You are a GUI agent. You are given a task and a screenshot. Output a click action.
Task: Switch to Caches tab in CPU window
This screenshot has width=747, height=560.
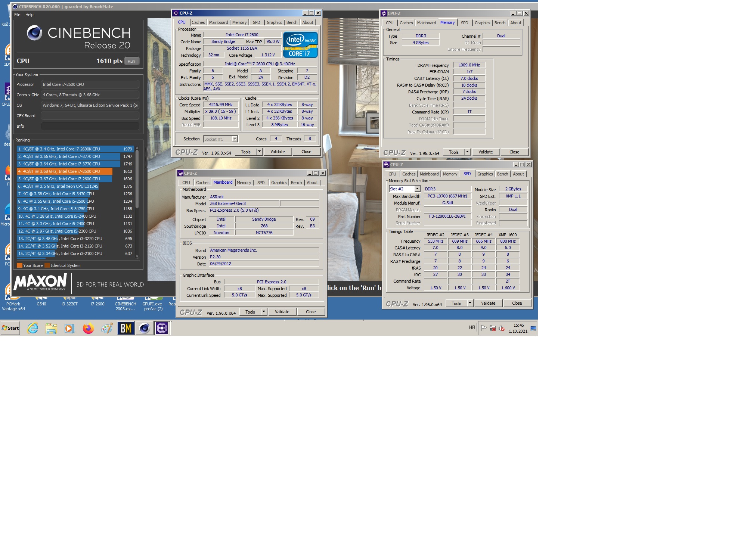pos(198,22)
